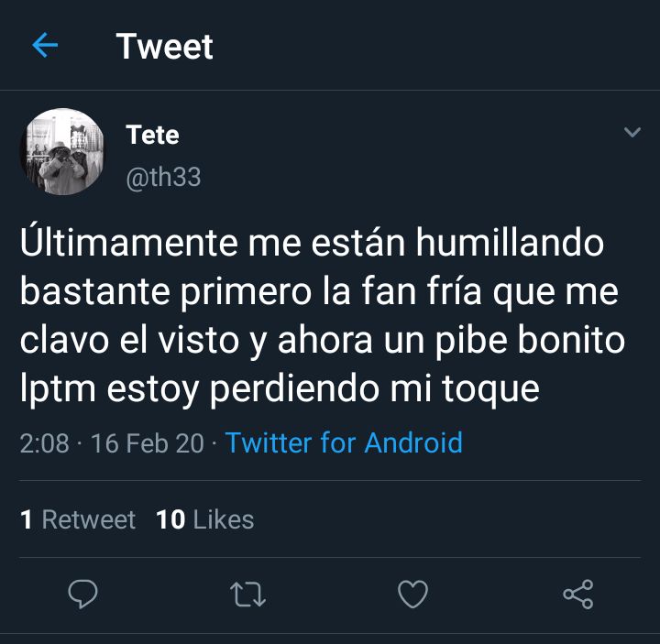The width and height of the screenshot is (660, 644).
Task: Open the profile via the name Tete
Action: (152, 135)
